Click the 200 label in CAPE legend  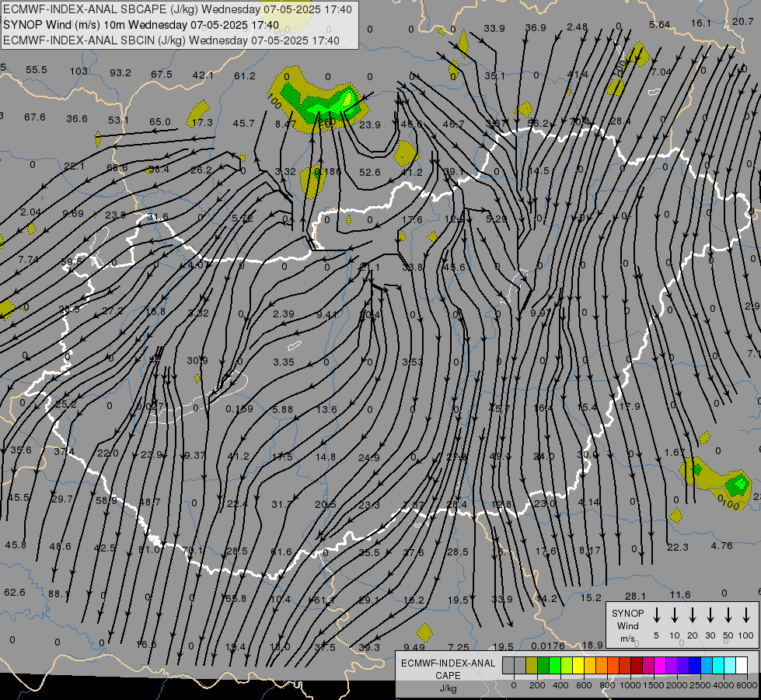tap(537, 685)
